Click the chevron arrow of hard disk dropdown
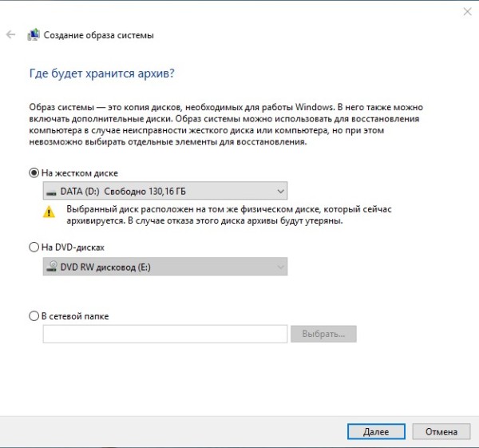 tap(279, 192)
